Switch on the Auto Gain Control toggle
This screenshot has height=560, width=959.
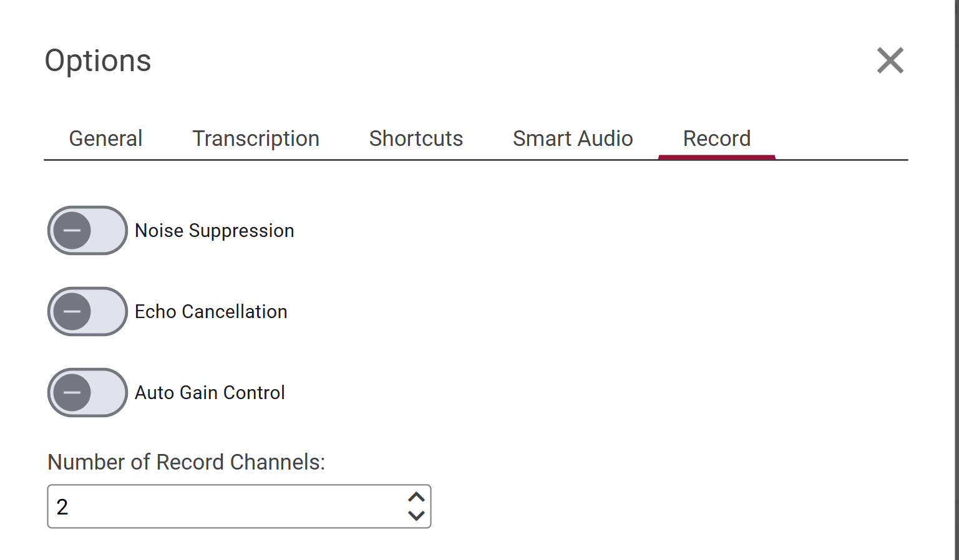point(88,393)
